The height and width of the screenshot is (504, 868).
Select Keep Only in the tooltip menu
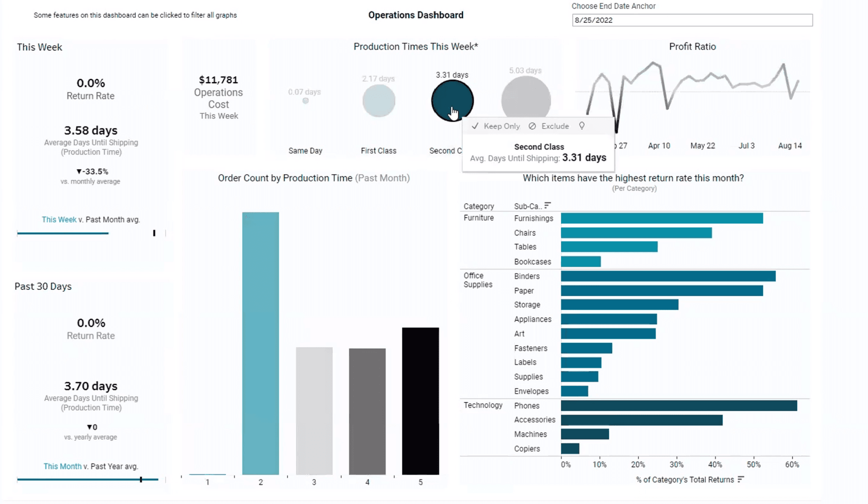[502, 126]
